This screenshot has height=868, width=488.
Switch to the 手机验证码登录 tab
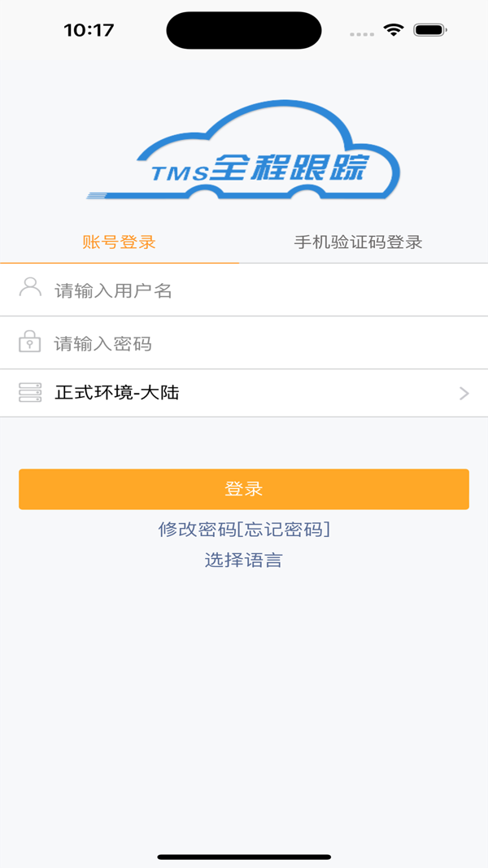(358, 242)
